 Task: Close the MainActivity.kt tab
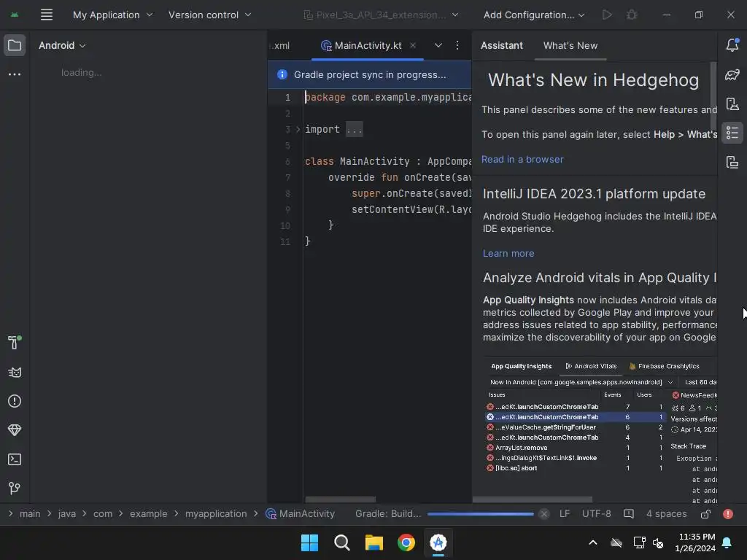point(413,45)
